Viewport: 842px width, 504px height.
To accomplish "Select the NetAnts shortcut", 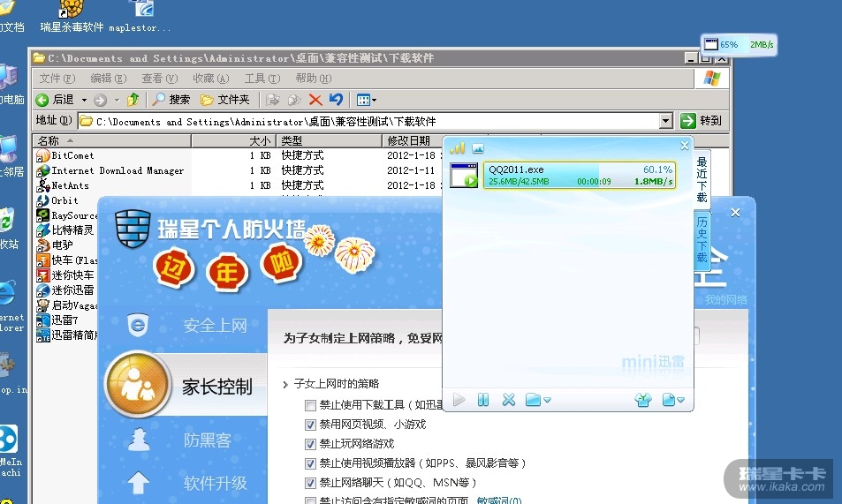I will 63,185.
